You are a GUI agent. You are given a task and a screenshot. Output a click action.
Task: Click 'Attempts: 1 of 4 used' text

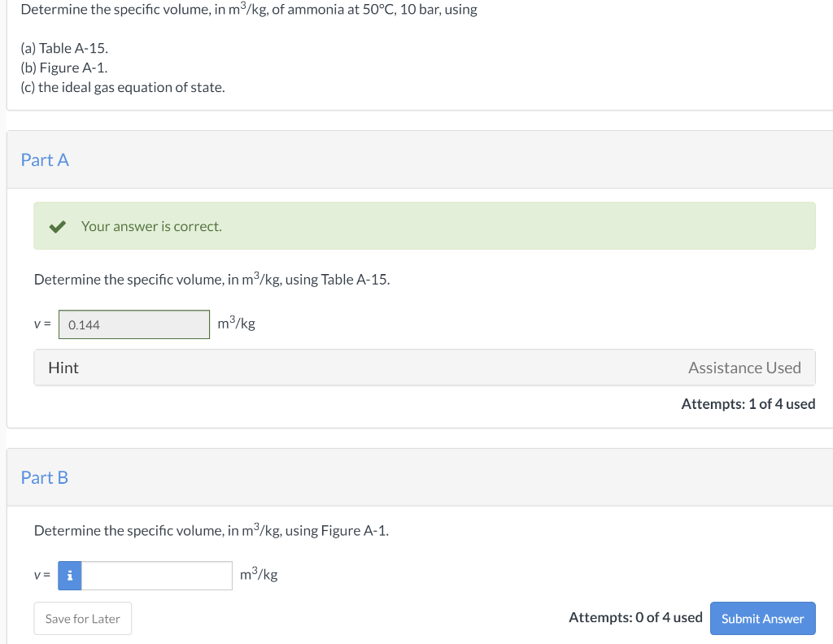[748, 403]
